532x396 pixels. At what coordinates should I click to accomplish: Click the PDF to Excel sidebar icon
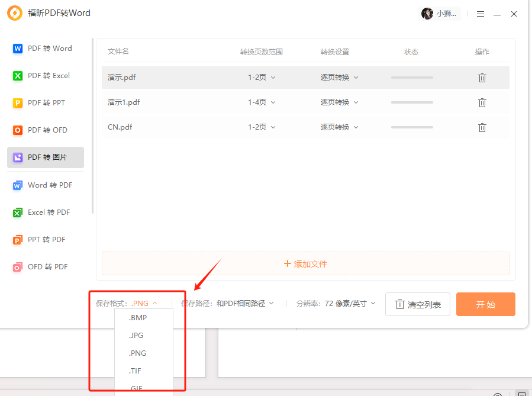[x=18, y=76]
